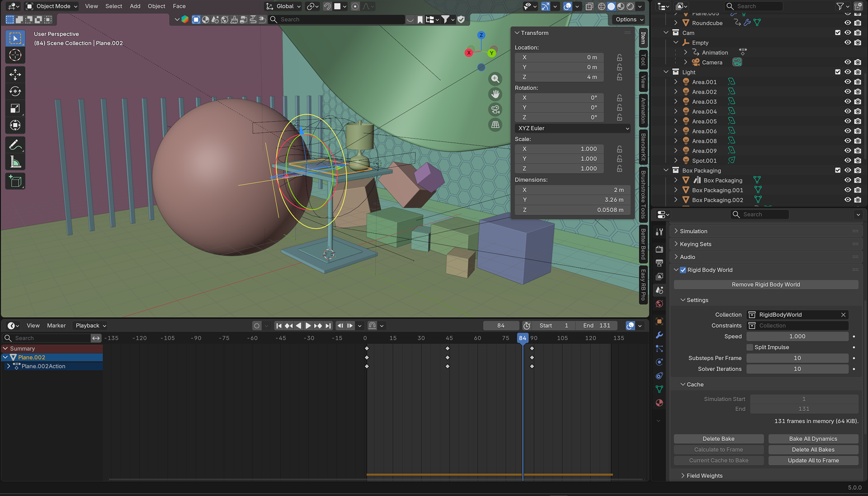This screenshot has width=868, height=496.
Task: Open the Object menu in header
Action: tap(156, 6)
